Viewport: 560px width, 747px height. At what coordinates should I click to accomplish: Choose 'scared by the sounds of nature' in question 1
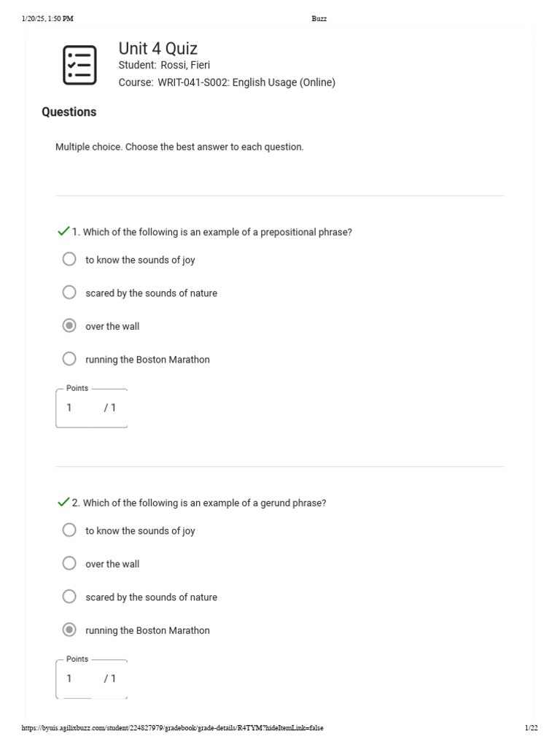(x=69, y=293)
